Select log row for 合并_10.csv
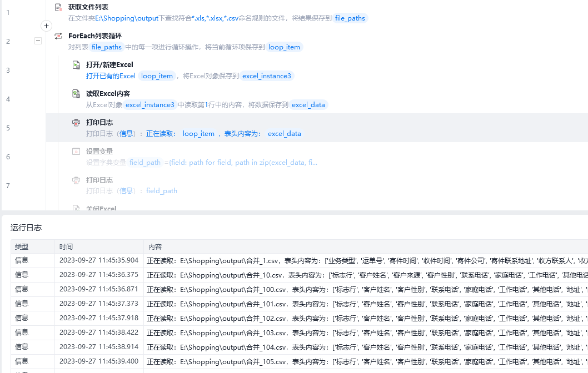 click(x=299, y=275)
